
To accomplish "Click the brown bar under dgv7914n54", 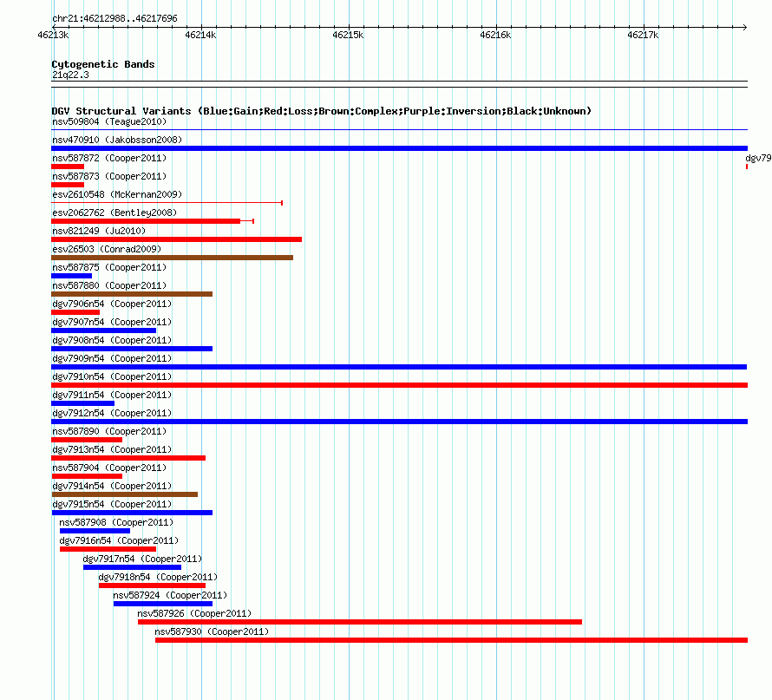I will (x=125, y=494).
